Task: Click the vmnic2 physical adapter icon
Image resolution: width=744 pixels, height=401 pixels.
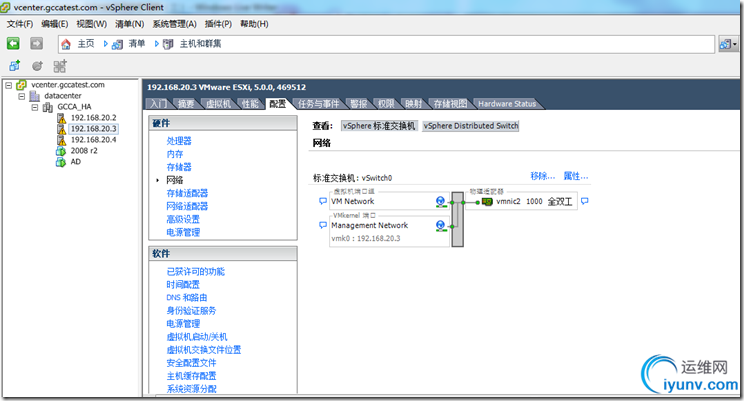Action: point(487,202)
